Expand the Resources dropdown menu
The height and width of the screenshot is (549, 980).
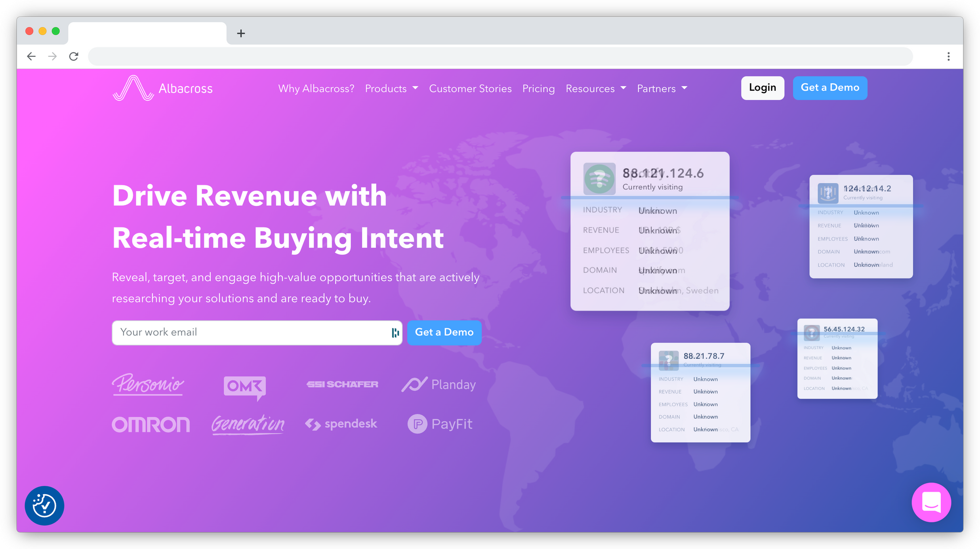click(x=596, y=88)
